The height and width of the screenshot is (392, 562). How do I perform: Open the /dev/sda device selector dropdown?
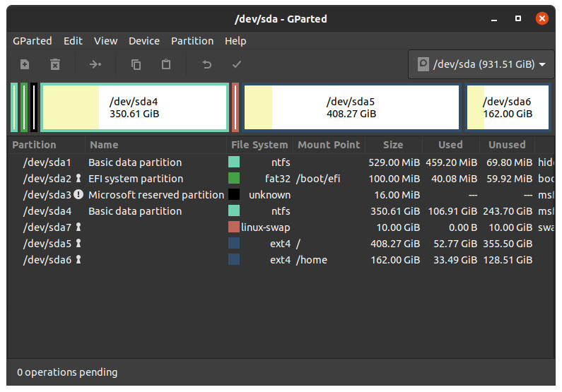point(481,64)
